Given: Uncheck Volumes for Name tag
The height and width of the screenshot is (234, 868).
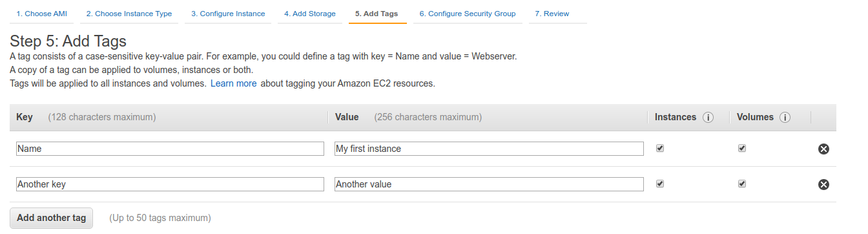Looking at the screenshot, I should click(x=742, y=148).
